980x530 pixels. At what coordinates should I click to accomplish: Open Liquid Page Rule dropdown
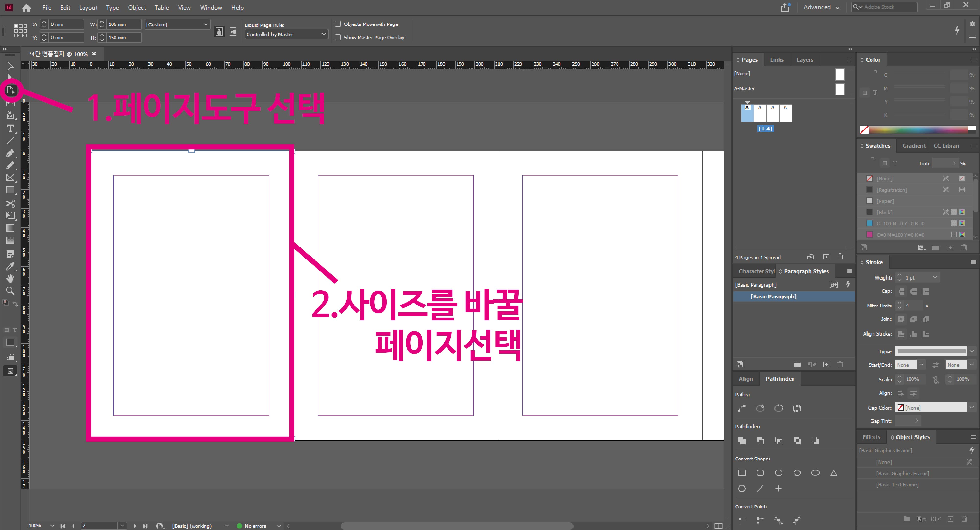click(x=324, y=34)
